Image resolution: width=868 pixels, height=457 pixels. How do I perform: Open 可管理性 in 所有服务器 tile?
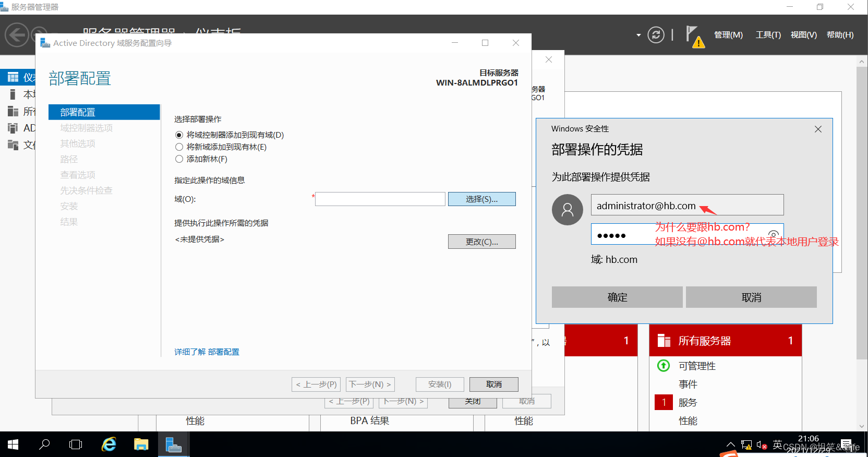[697, 366]
